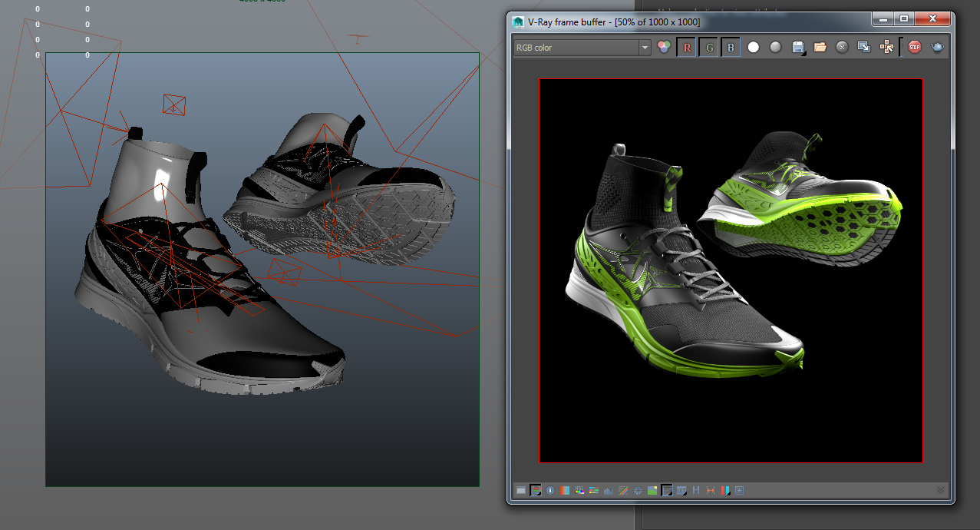Clear the frame buffer image
Image resolution: width=980 pixels, height=530 pixels.
[x=842, y=47]
